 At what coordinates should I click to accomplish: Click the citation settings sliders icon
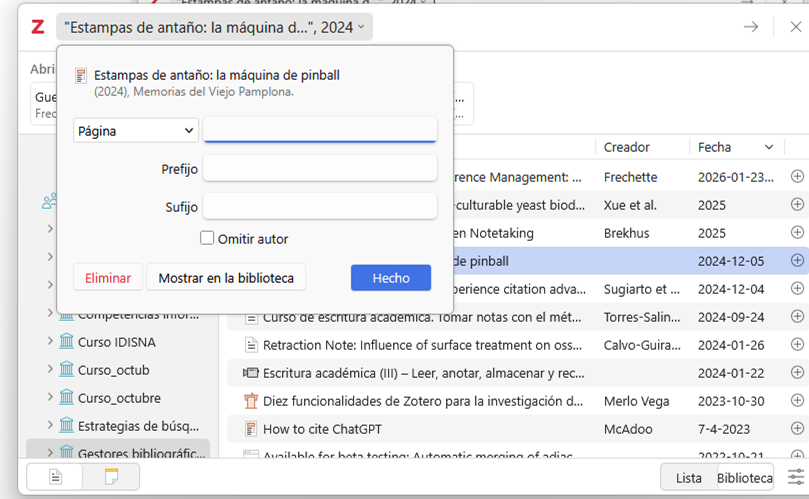[795, 477]
